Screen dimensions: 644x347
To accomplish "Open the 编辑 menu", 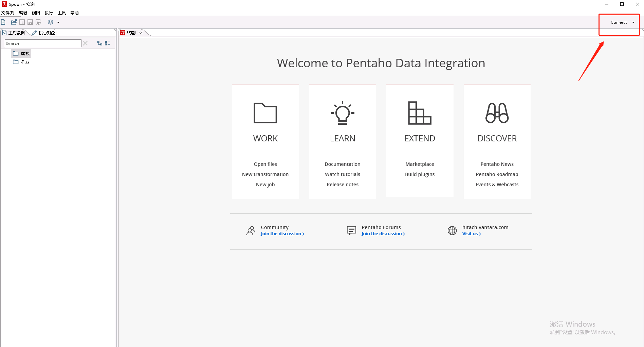I will click(x=23, y=13).
